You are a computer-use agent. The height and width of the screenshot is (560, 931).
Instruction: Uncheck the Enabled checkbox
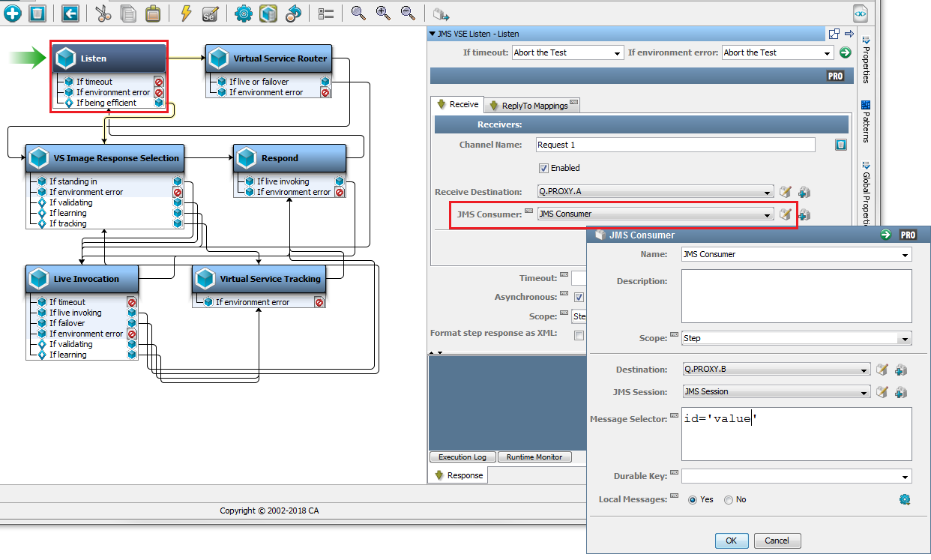543,168
